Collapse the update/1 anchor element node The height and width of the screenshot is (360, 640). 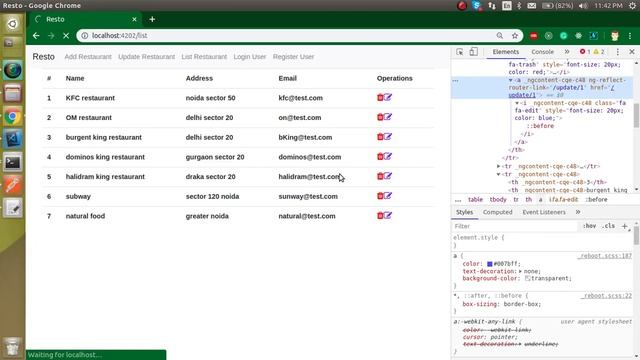(x=510, y=80)
